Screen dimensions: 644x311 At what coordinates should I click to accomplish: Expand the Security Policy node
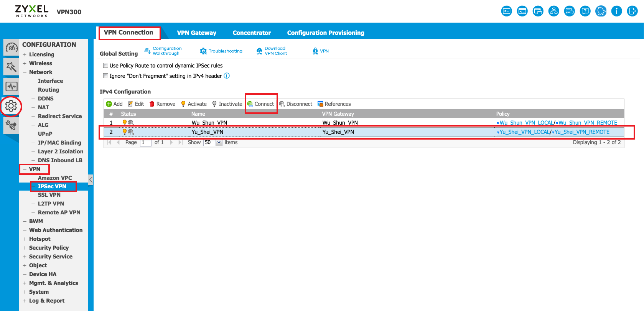pyautogui.click(x=25, y=248)
